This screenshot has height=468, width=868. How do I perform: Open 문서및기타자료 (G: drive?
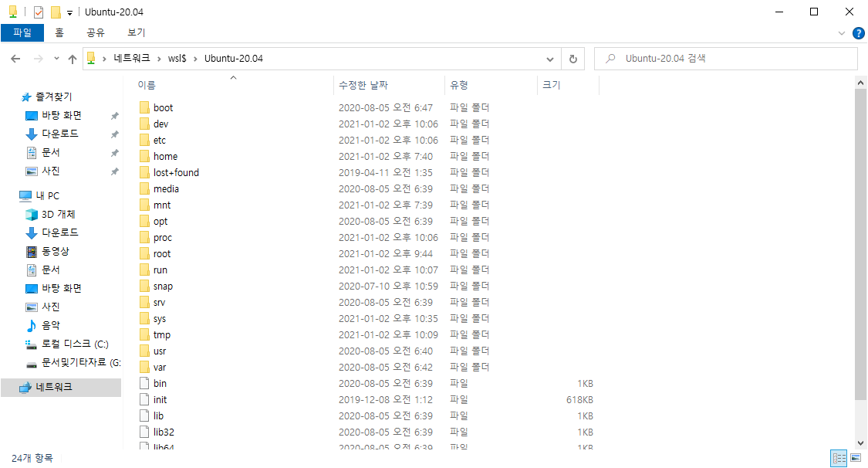coord(80,362)
